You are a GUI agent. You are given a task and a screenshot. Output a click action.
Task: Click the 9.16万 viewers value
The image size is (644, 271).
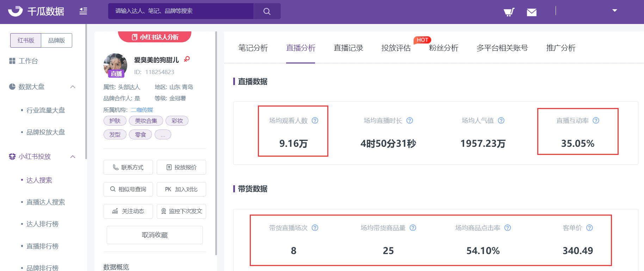293,144
